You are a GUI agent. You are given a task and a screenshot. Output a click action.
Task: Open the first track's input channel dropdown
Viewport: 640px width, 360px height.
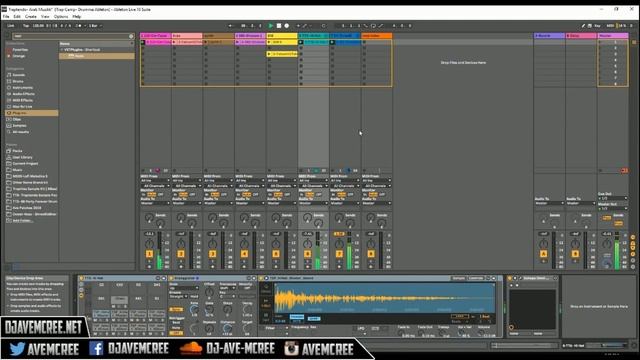point(155,186)
